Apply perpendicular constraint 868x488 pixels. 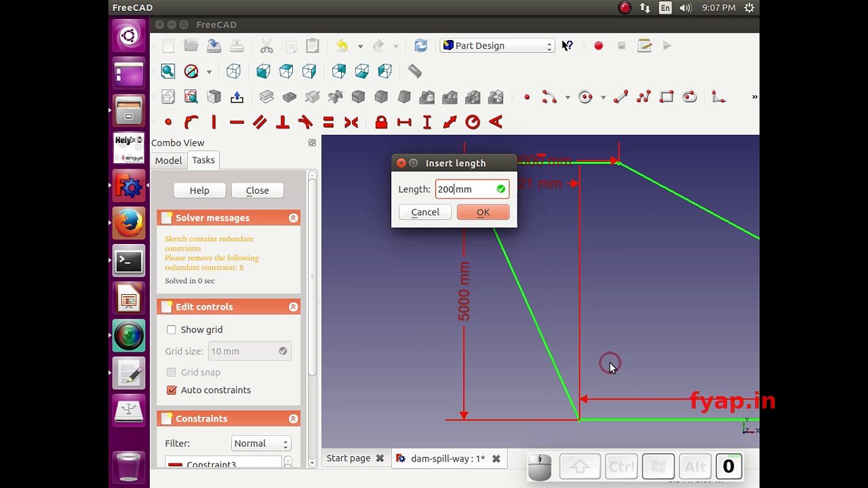(283, 123)
